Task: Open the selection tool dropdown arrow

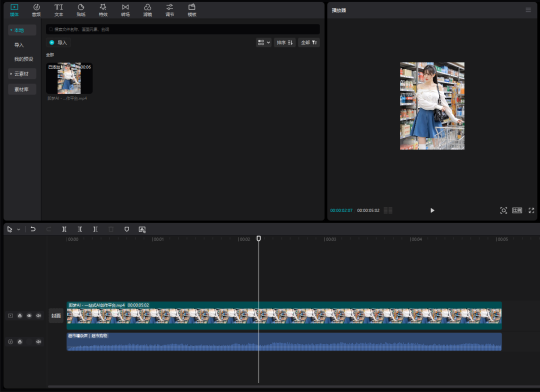Action: tap(19, 229)
